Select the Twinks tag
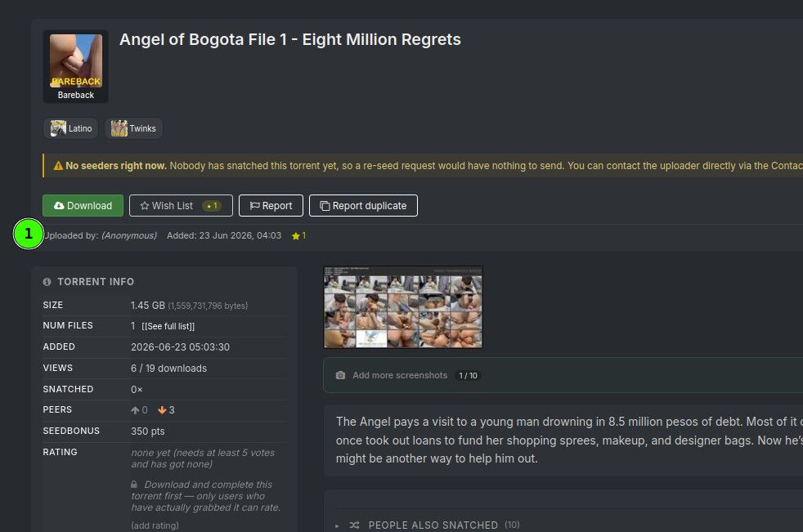Image resolution: width=803 pixels, height=532 pixels. click(133, 128)
